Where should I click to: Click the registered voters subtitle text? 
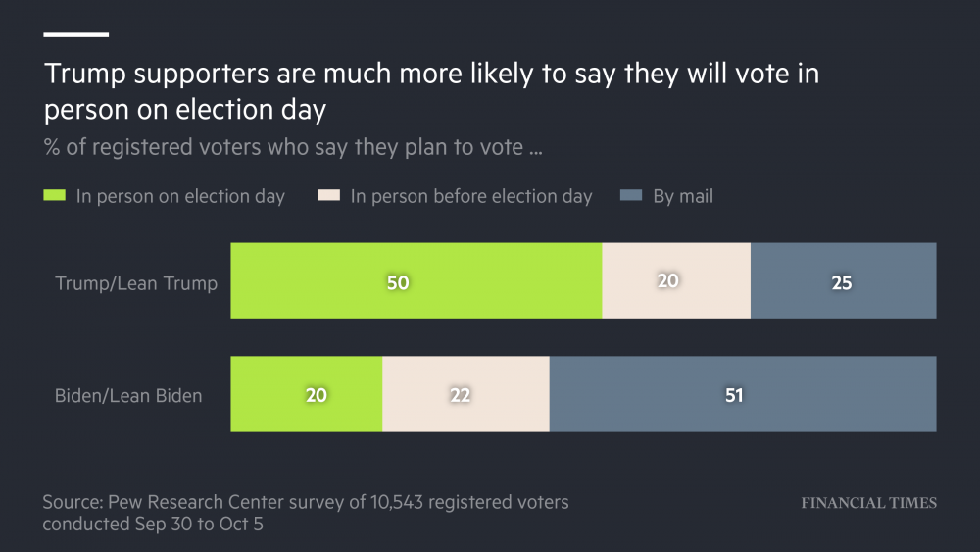(293, 150)
